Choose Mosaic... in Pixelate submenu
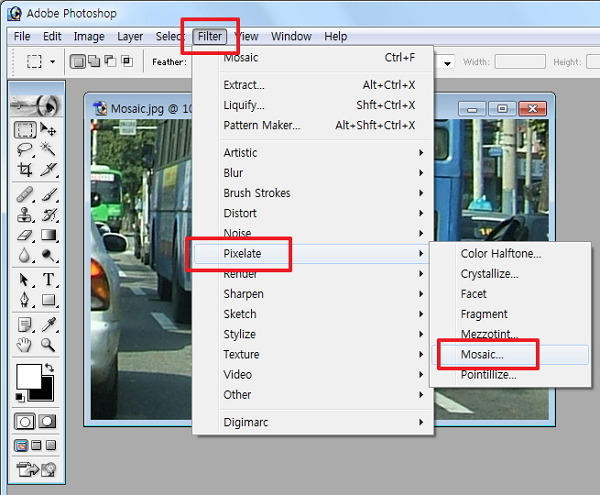Viewport: 600px width, 495px height. click(510, 355)
